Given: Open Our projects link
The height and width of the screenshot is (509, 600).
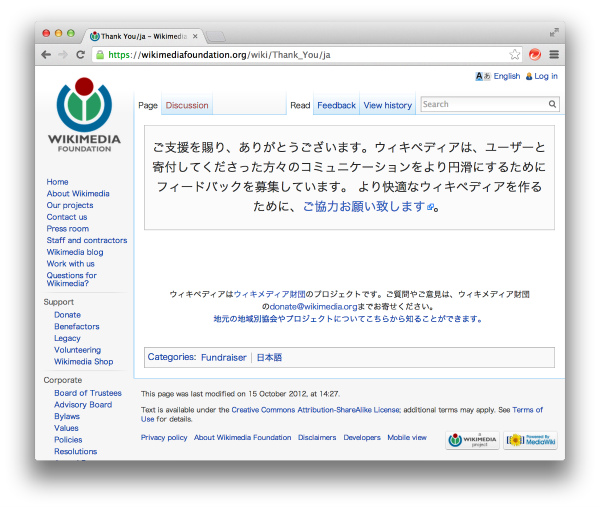Looking at the screenshot, I should coord(70,206).
